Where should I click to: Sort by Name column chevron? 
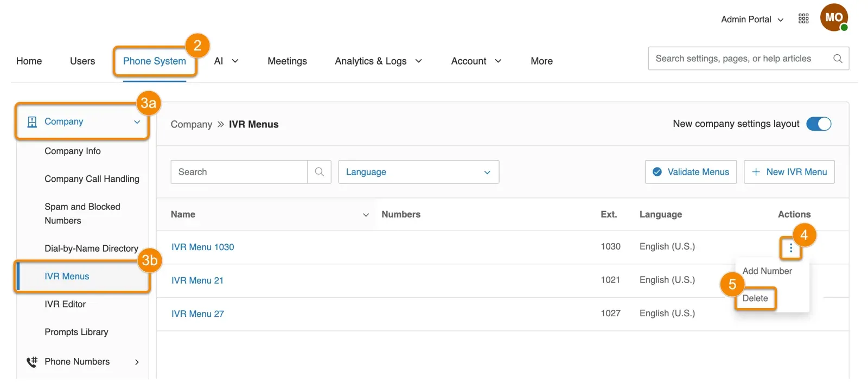pyautogui.click(x=366, y=215)
